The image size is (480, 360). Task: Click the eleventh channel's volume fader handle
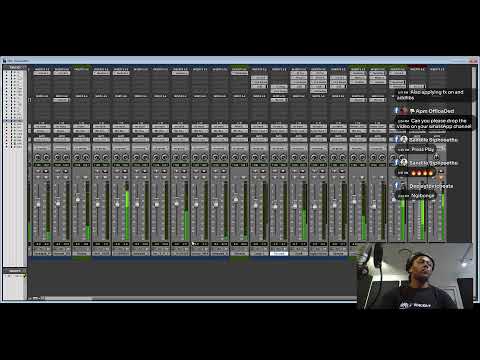click(x=235, y=199)
